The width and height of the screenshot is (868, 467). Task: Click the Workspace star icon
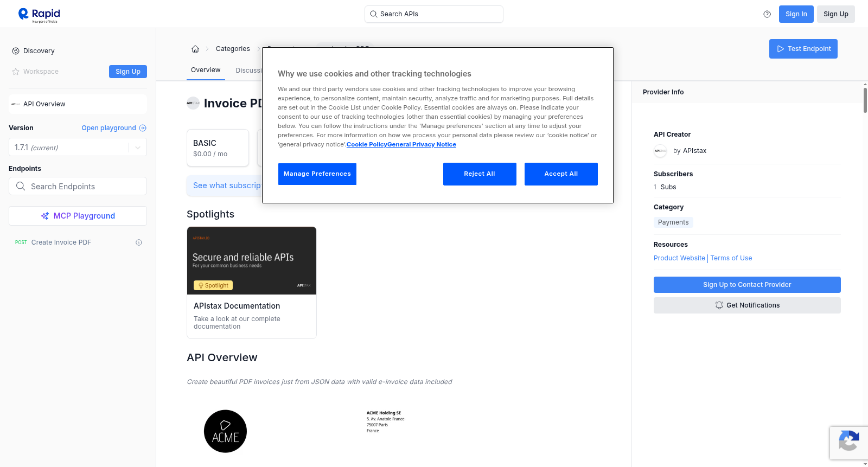click(x=16, y=72)
